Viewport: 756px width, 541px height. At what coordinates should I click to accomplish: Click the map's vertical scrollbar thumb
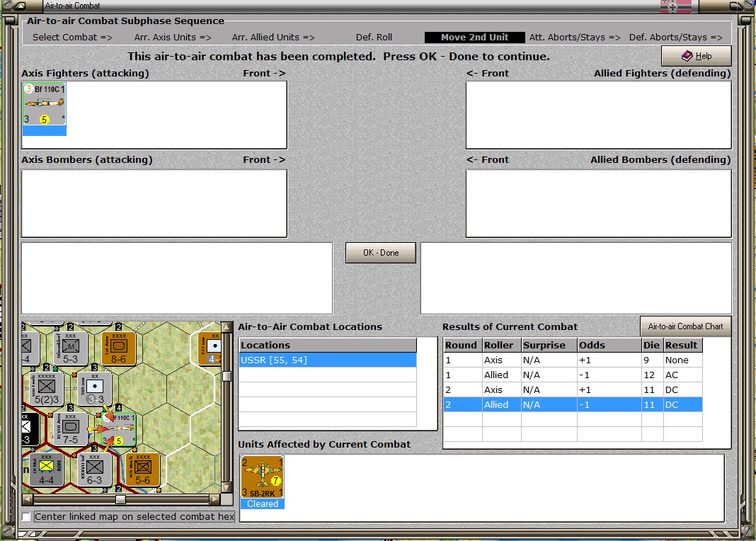(227, 375)
